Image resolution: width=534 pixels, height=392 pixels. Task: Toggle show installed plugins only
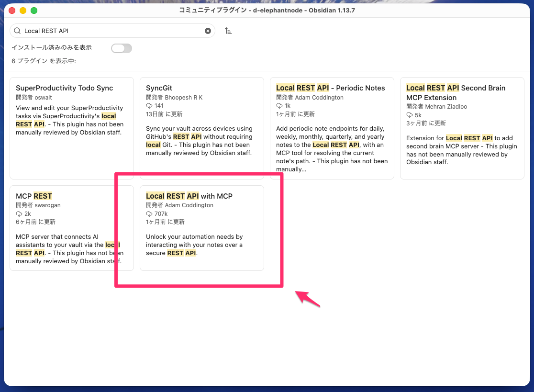point(122,48)
